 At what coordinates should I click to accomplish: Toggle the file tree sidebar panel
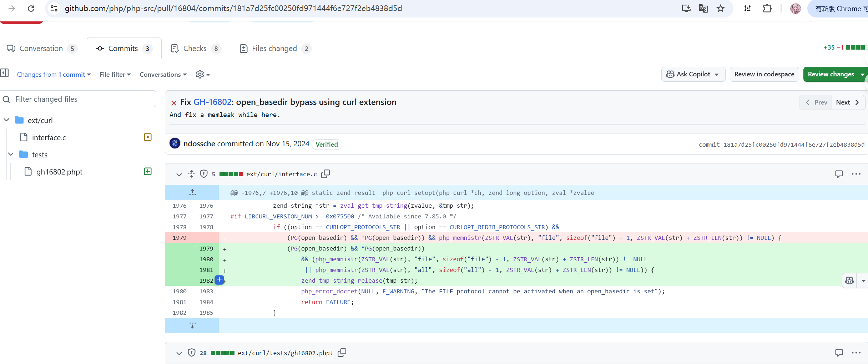5,73
